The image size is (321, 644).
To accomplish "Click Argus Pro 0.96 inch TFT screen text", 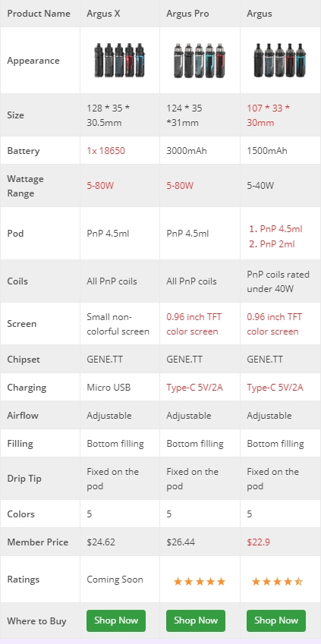I will click(x=194, y=324).
